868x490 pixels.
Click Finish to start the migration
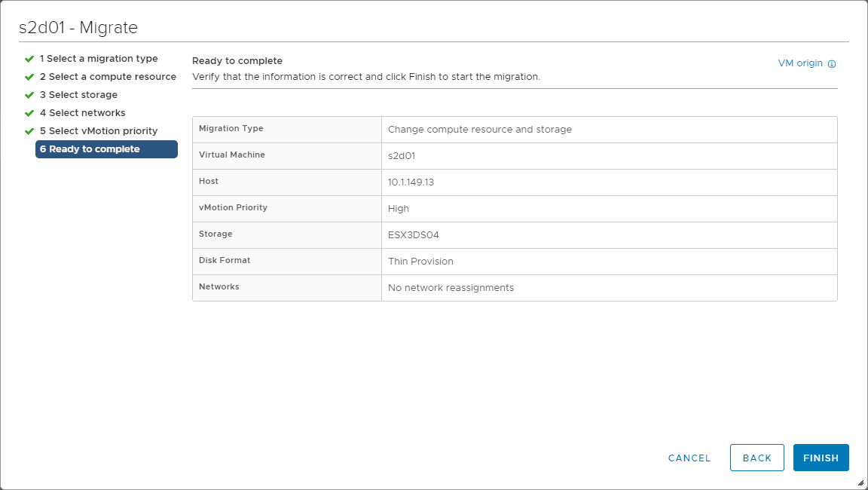point(821,458)
